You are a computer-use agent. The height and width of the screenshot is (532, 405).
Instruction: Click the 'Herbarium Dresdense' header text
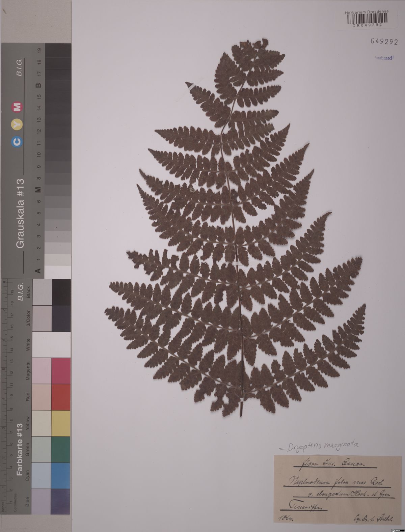pyautogui.click(x=367, y=11)
